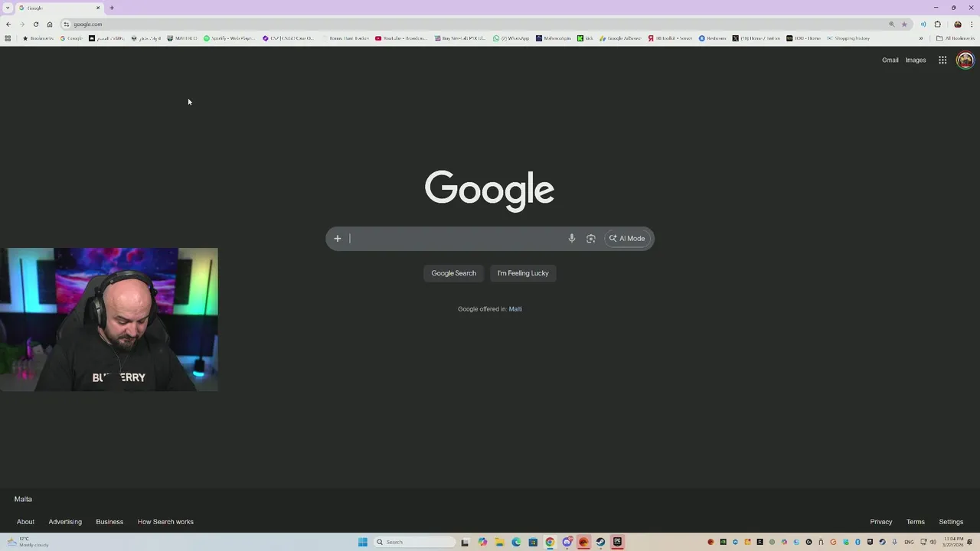Image resolution: width=980 pixels, height=551 pixels.
Task: Open a new tab with the plus button
Action: pos(112,8)
